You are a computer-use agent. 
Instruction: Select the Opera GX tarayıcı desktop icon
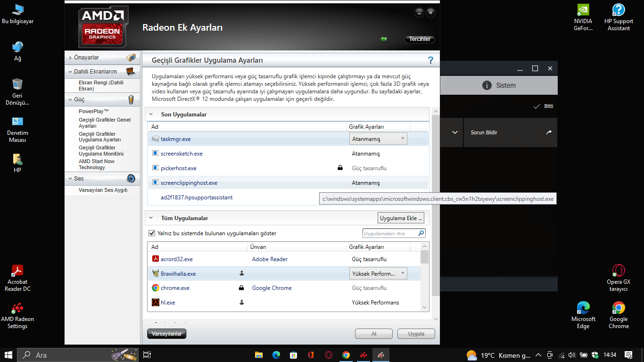pyautogui.click(x=619, y=278)
